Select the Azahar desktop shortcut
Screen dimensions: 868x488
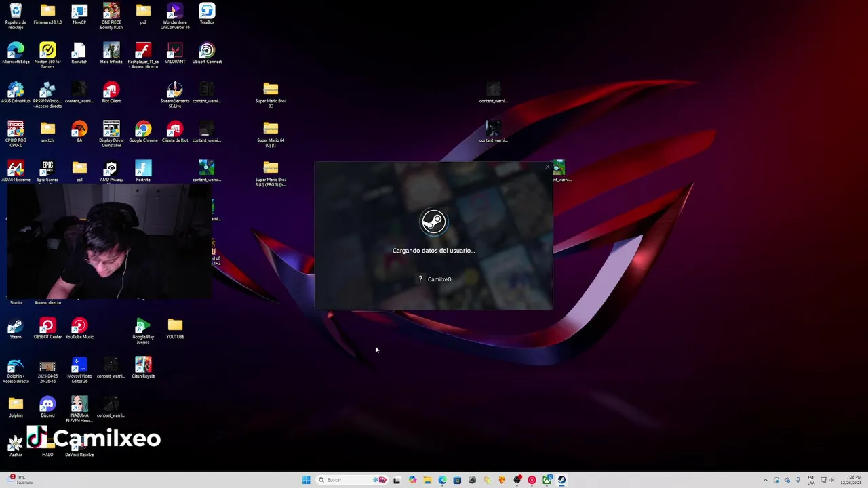click(16, 447)
